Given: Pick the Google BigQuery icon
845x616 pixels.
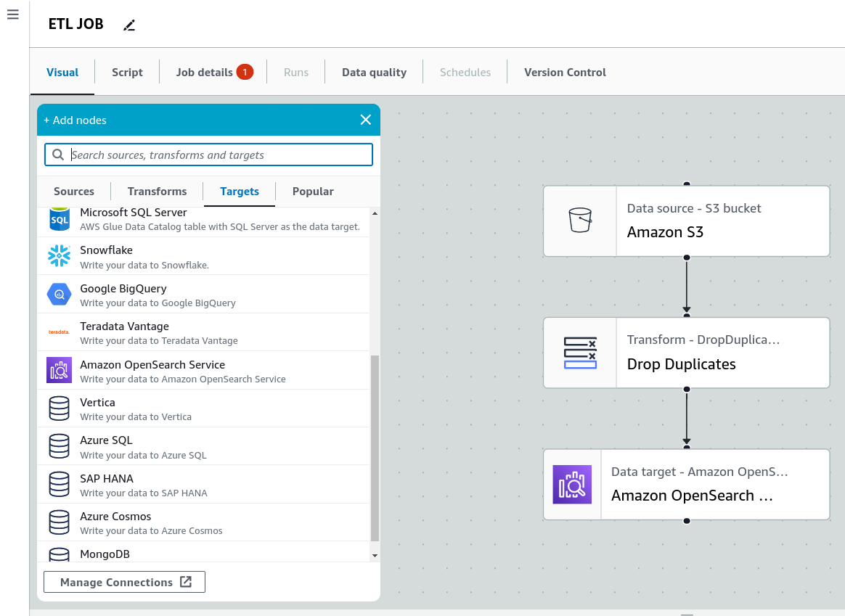Looking at the screenshot, I should [60, 294].
